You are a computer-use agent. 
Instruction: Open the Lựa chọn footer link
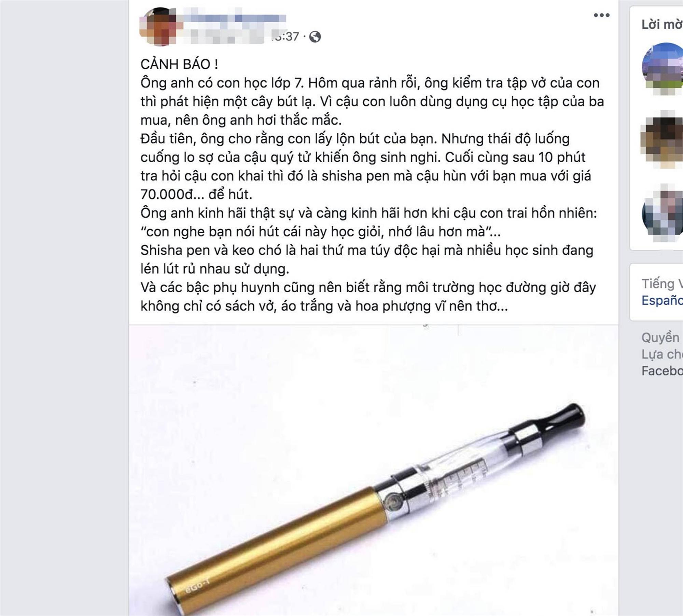tap(662, 354)
